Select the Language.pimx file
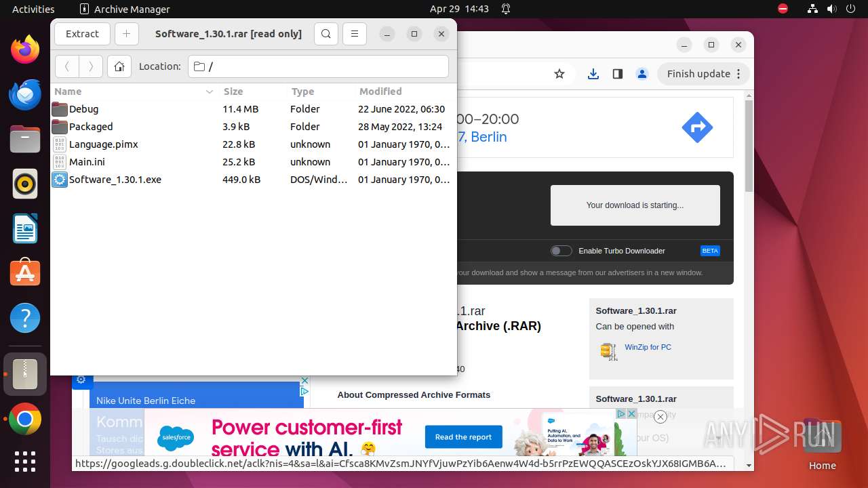This screenshot has width=868, height=488. pos(253,144)
